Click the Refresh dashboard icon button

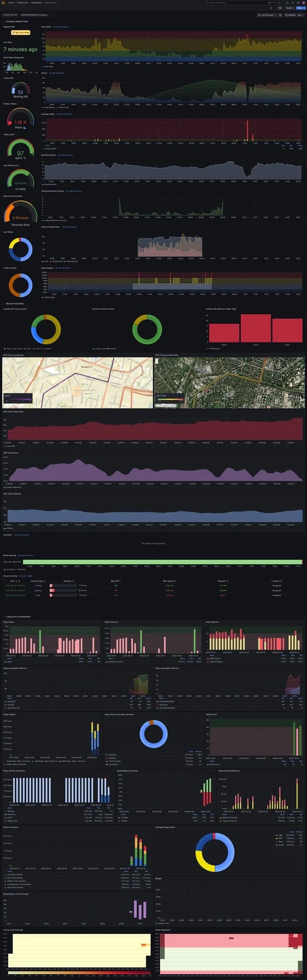[286, 15]
